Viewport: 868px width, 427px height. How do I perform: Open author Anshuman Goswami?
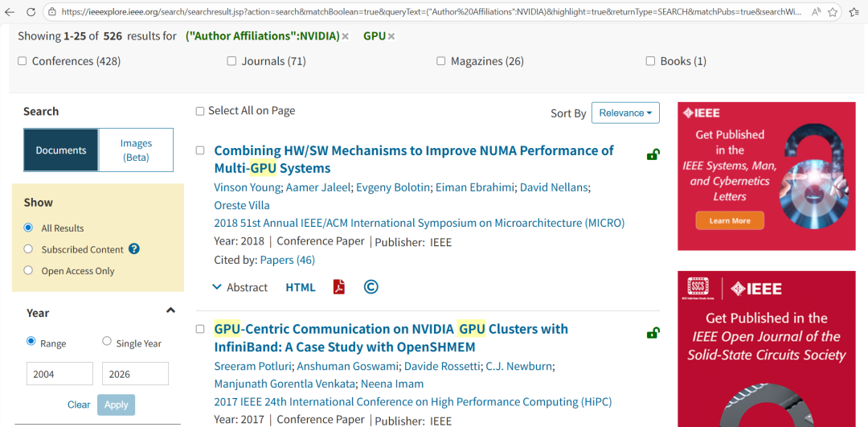pos(349,366)
